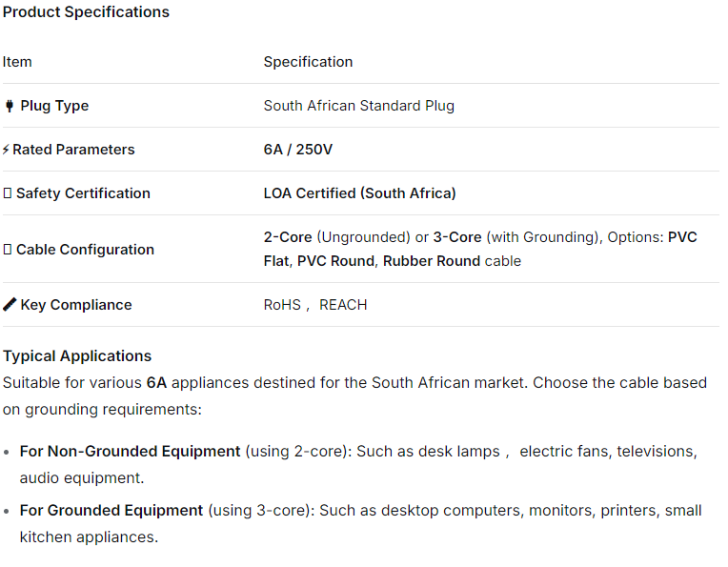Click the pencil icon beside Key Compliance
This screenshot has height=567, width=728.
[10, 305]
